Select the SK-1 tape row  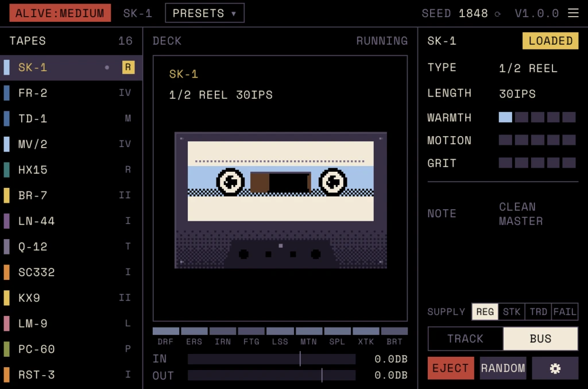(71, 68)
